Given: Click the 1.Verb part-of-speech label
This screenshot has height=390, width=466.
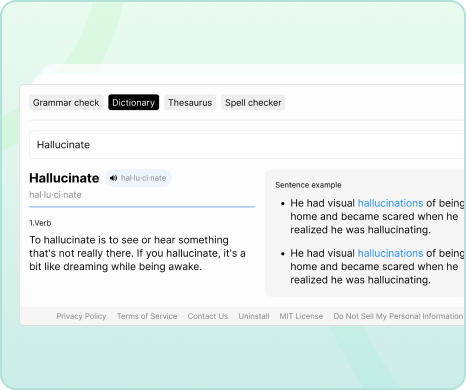Looking at the screenshot, I should tap(40, 223).
